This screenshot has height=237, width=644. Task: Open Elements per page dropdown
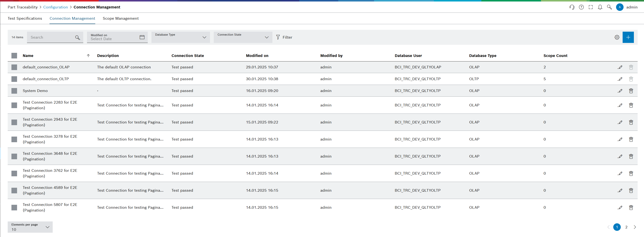[x=30, y=227]
